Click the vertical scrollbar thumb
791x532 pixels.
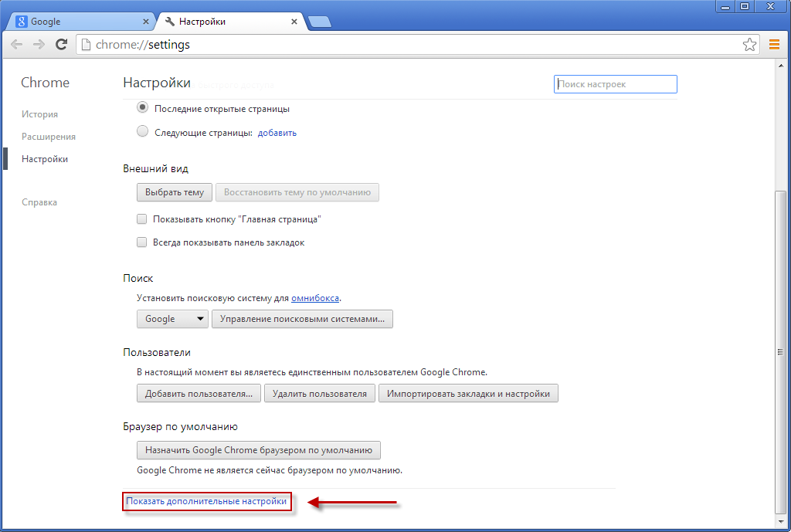pyautogui.click(x=780, y=351)
